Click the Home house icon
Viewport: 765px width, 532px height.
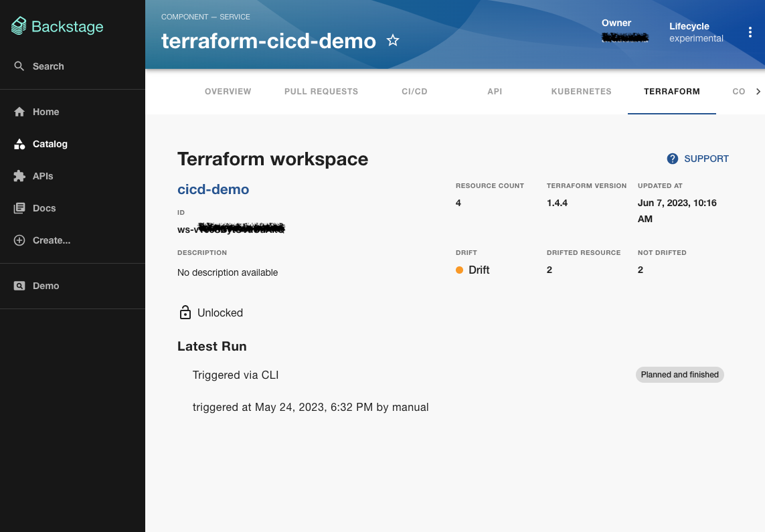[x=19, y=112]
